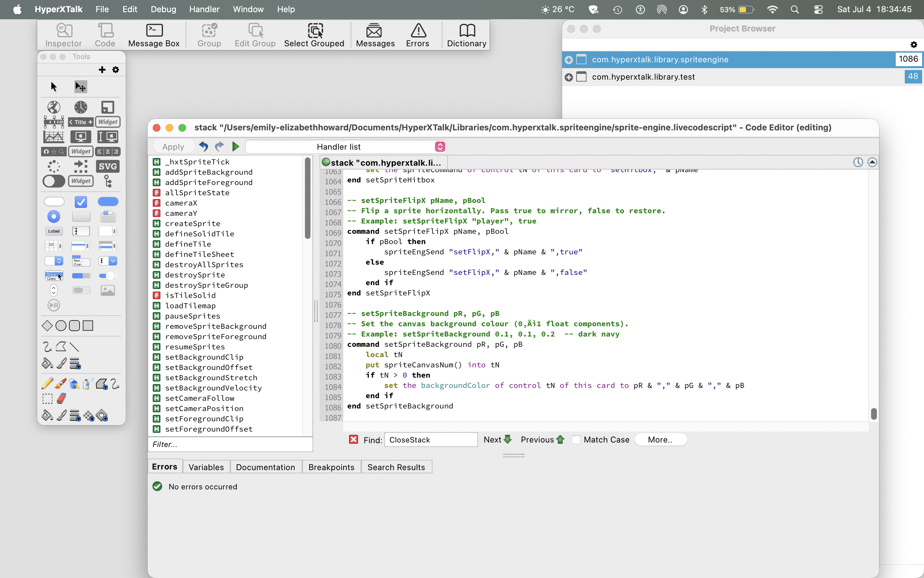Select the pencil paint tool
Screen dimensions: 924x578
(x=47, y=383)
